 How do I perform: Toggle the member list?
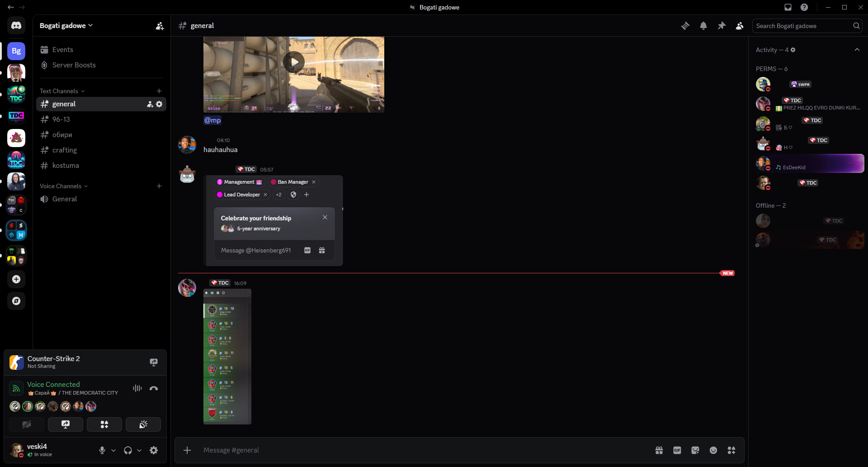(740, 26)
